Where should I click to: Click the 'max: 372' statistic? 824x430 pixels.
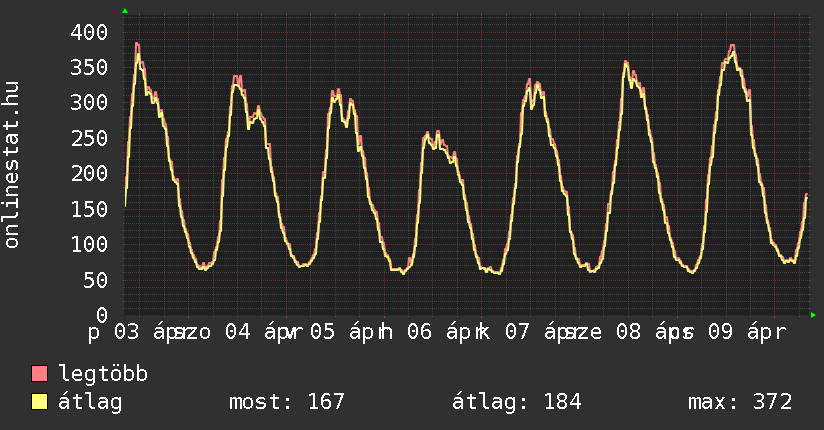click(740, 402)
